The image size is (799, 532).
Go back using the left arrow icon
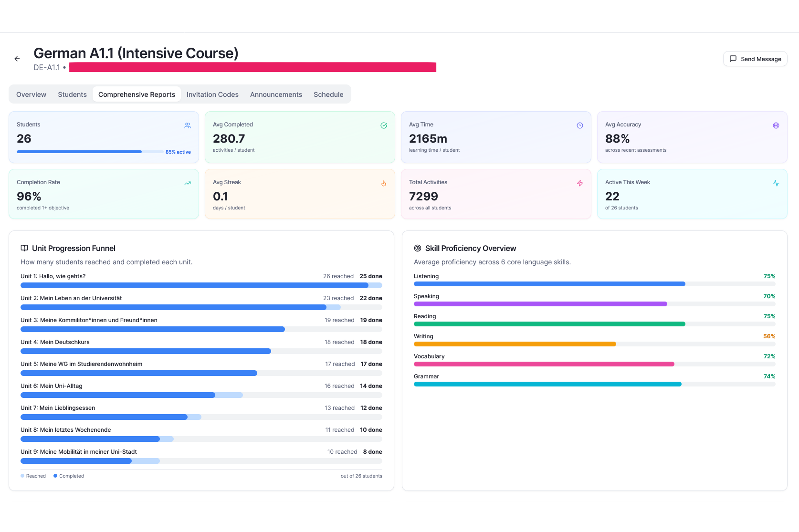tap(17, 59)
